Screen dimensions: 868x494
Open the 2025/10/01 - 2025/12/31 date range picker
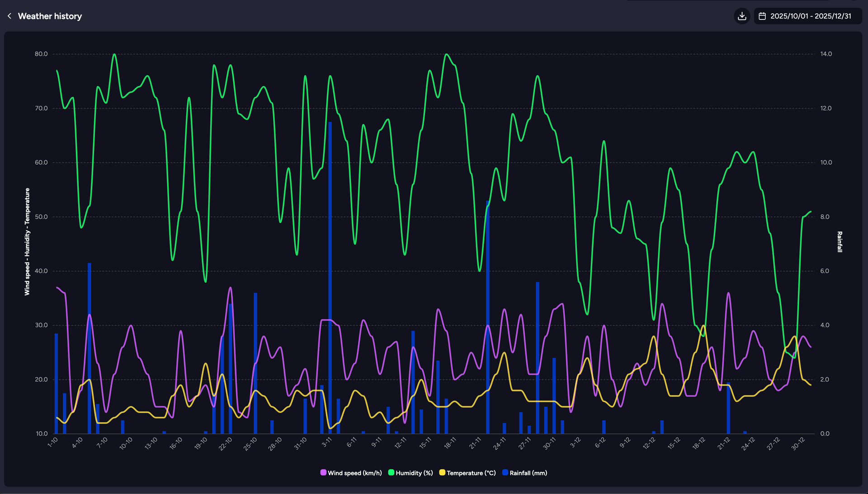810,16
